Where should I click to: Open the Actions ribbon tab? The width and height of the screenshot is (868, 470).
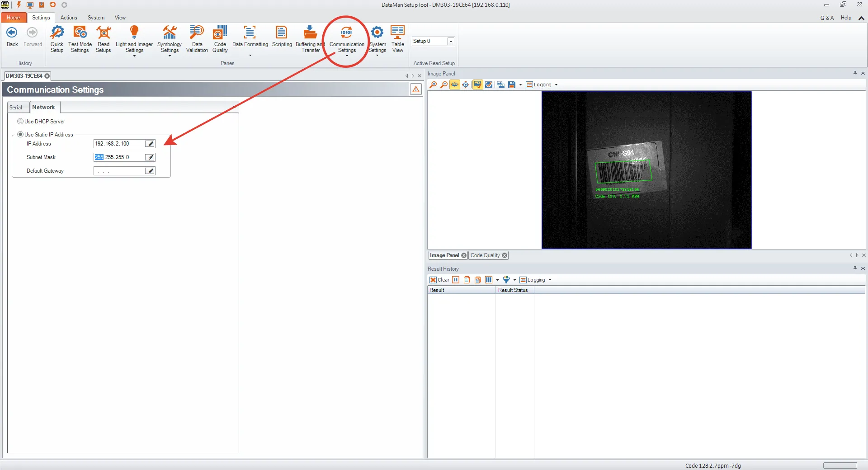pos(69,18)
